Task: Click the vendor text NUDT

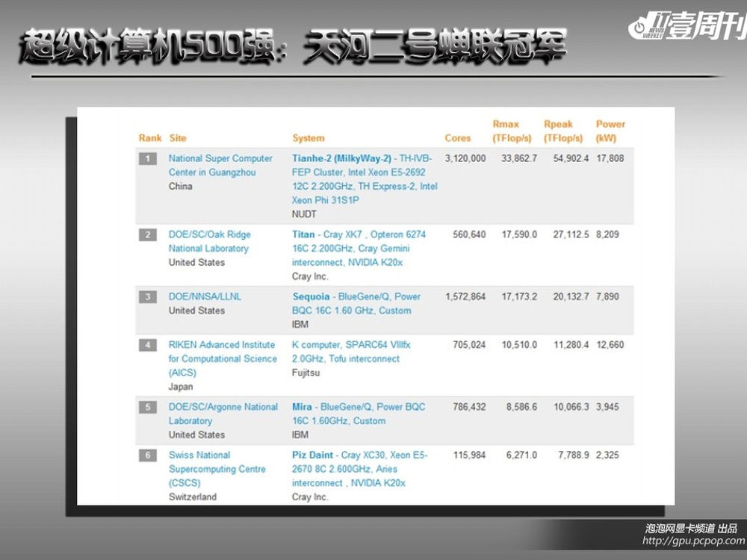Action: pos(304,214)
